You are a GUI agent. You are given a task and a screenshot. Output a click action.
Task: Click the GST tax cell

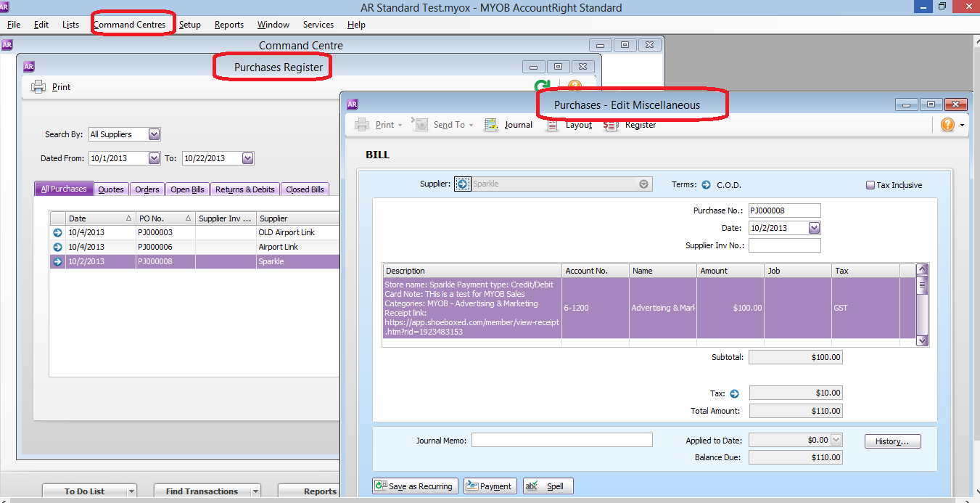[x=865, y=308]
